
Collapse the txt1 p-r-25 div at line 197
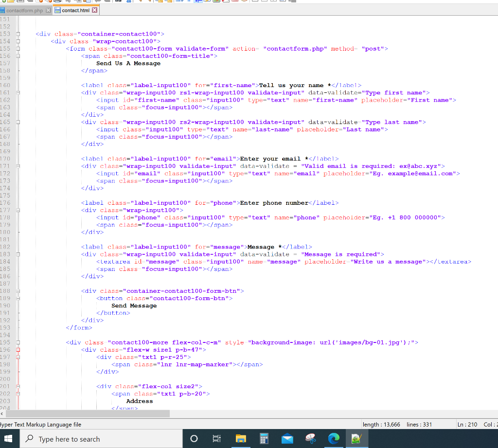point(18,357)
